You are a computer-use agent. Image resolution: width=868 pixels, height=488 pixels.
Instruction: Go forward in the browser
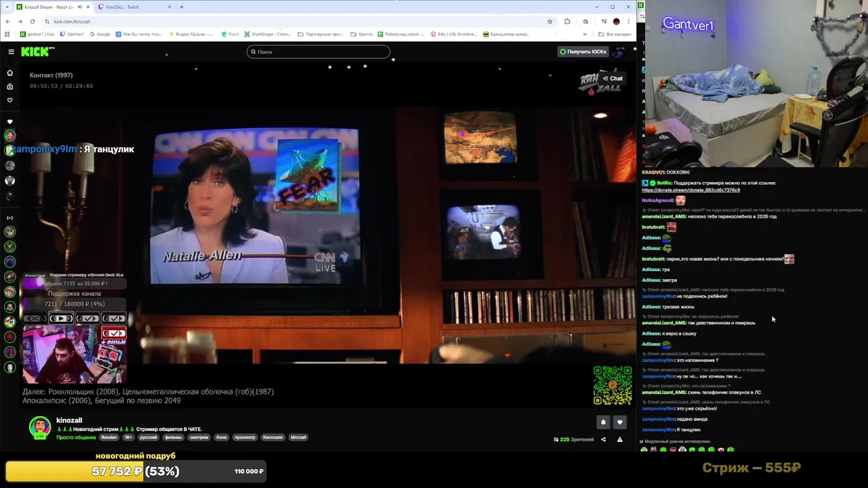20,21
